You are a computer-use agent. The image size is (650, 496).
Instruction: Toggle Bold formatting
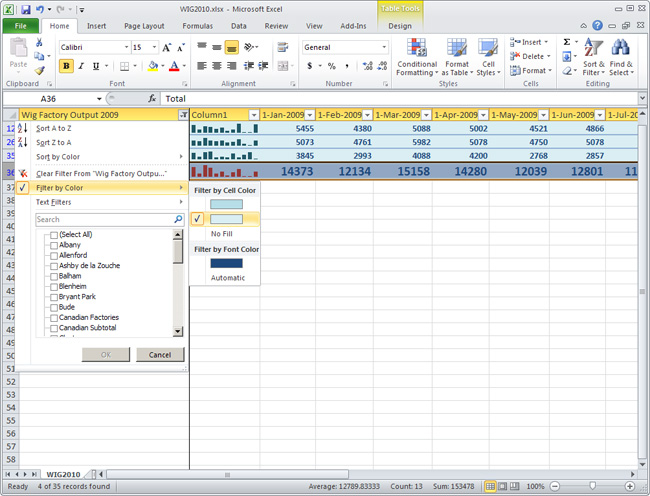click(66, 66)
